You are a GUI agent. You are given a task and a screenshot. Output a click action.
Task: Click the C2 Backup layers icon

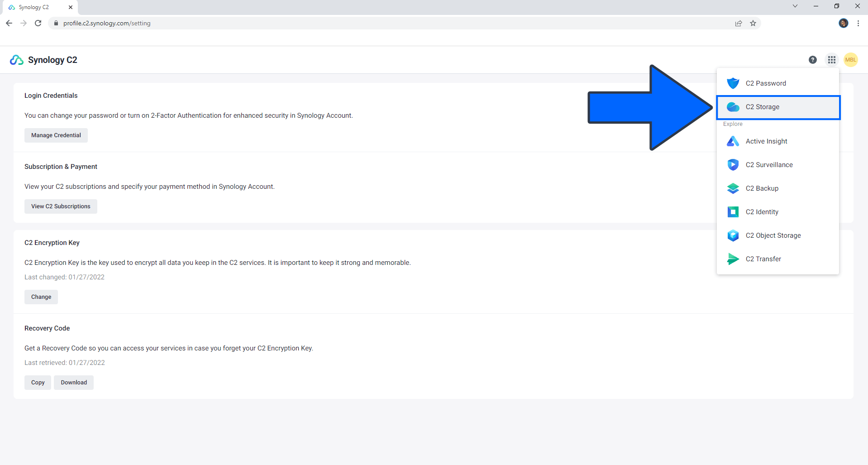(733, 188)
